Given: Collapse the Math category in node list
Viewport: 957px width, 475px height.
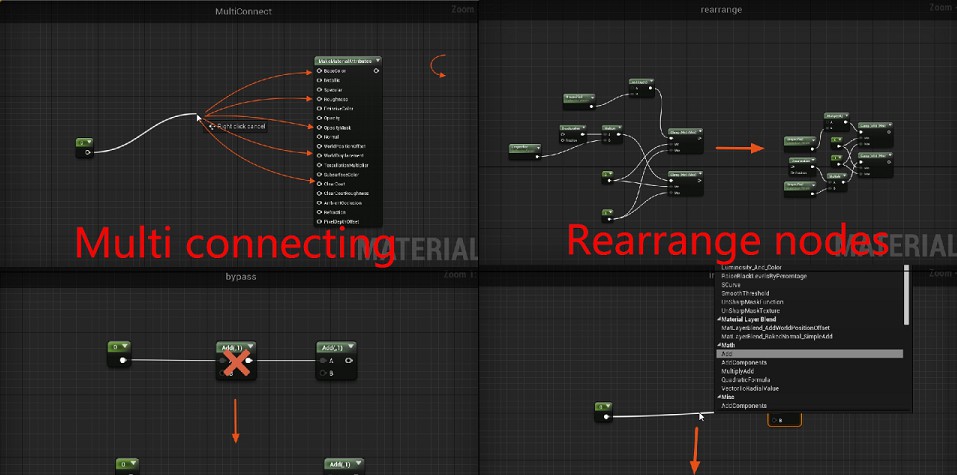Looking at the screenshot, I should (x=719, y=345).
